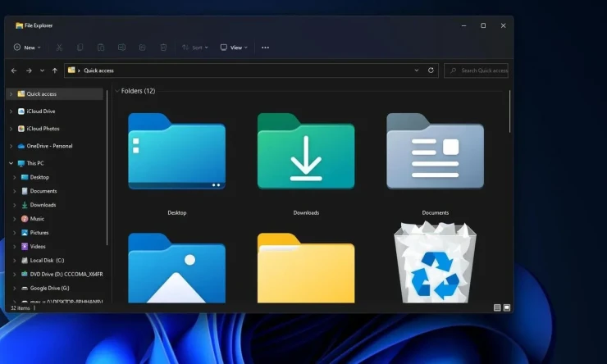Click the navigation pane scrollbar
Image resolution: width=607 pixels, height=364 pixels.
(x=107, y=167)
